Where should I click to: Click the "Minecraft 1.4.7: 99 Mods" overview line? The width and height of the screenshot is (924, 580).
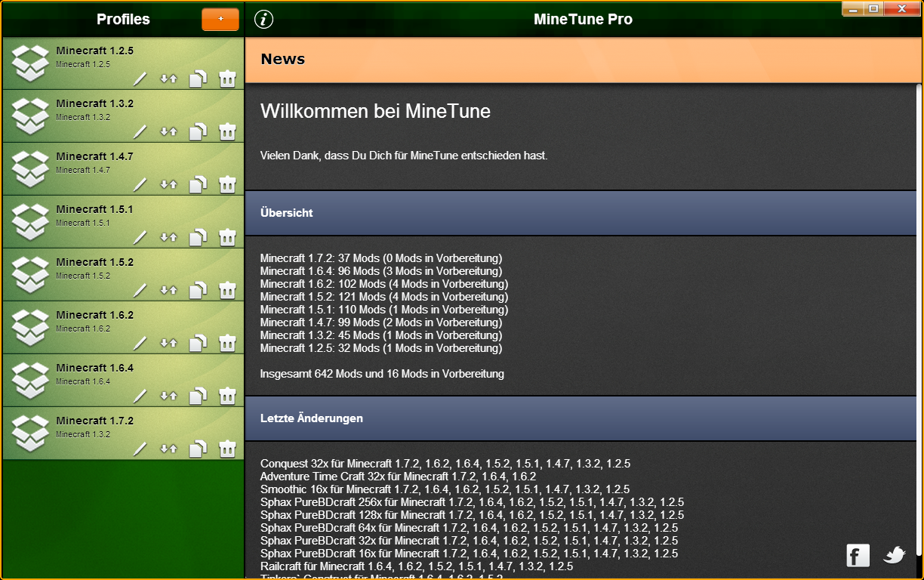pos(381,322)
